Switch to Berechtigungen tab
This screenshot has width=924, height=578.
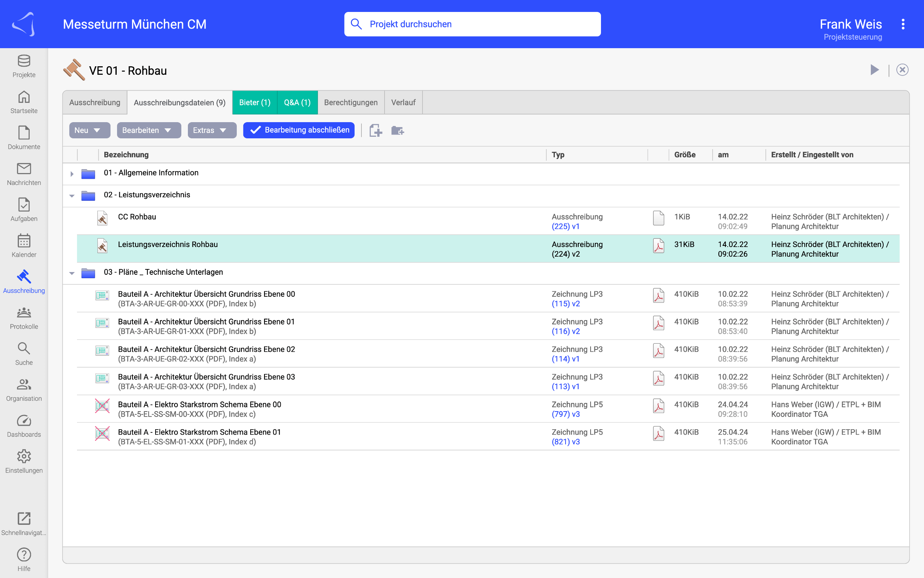pyautogui.click(x=351, y=102)
